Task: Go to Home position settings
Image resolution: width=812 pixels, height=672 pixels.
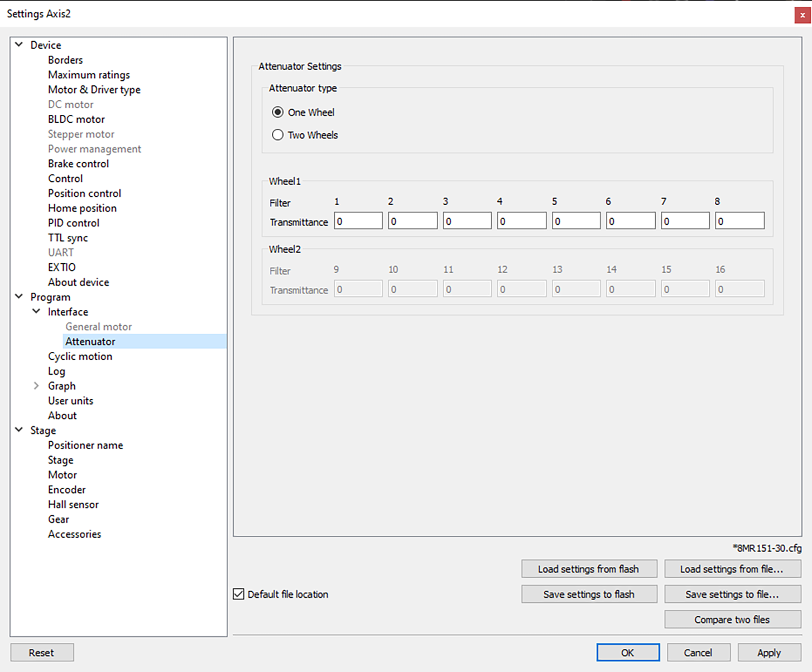Action: click(x=82, y=208)
